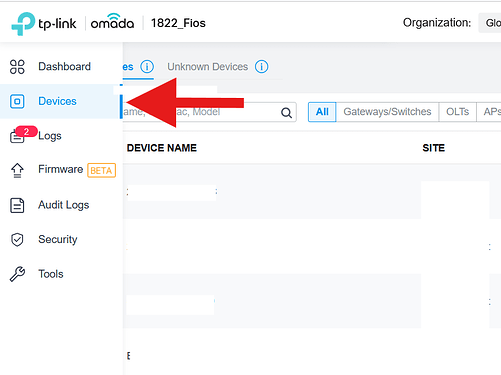Open the Organization dropdown
Image resolution: width=501 pixels, height=375 pixels.
tap(490, 23)
